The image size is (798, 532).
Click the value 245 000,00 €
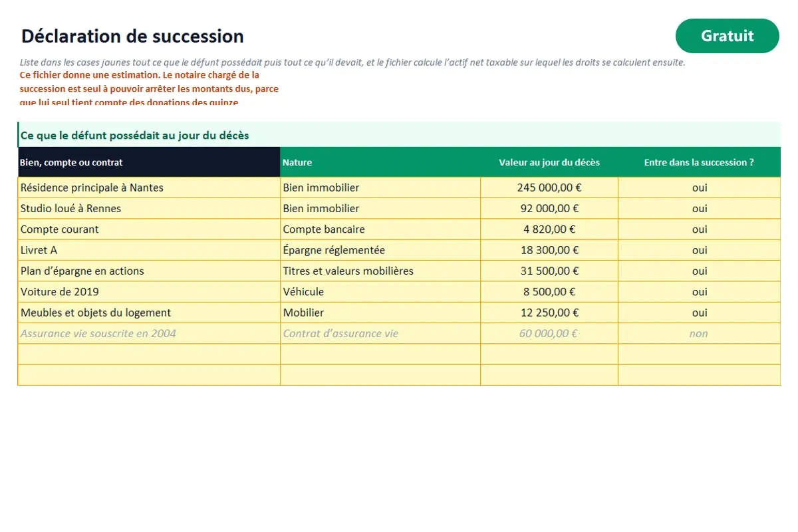coord(549,188)
